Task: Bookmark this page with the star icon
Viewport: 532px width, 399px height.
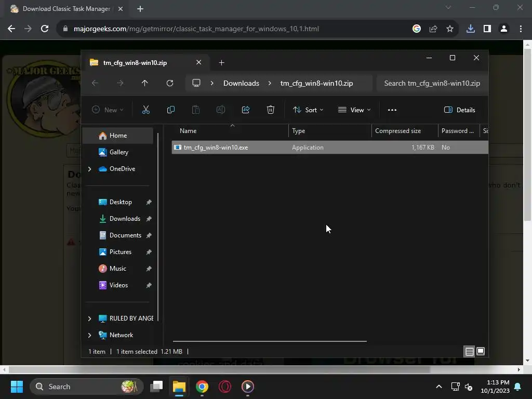Action: pos(450,29)
